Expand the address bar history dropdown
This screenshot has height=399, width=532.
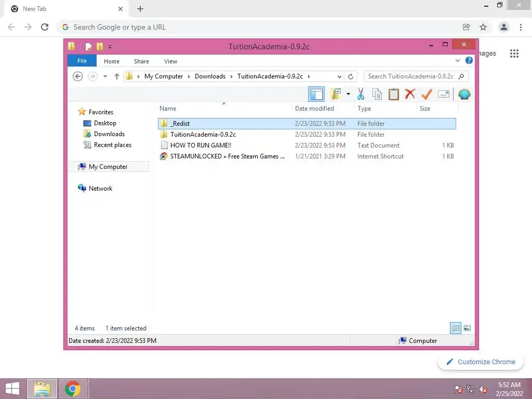click(x=339, y=76)
